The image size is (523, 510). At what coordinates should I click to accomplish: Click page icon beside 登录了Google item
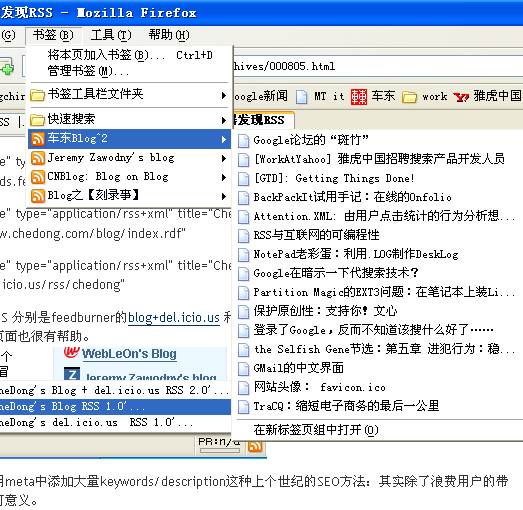pyautogui.click(x=243, y=331)
